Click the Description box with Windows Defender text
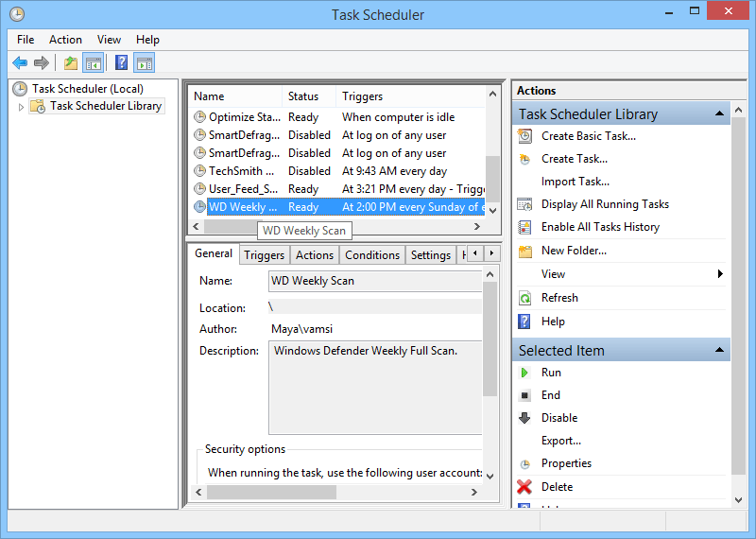The image size is (756, 539). click(x=375, y=388)
